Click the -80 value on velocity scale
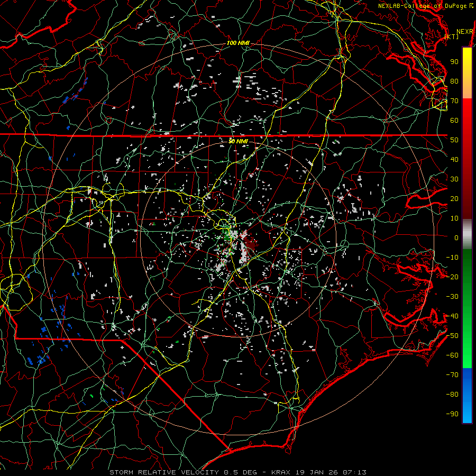Image resolution: width=476 pixels, height=476 pixels. pos(452,395)
